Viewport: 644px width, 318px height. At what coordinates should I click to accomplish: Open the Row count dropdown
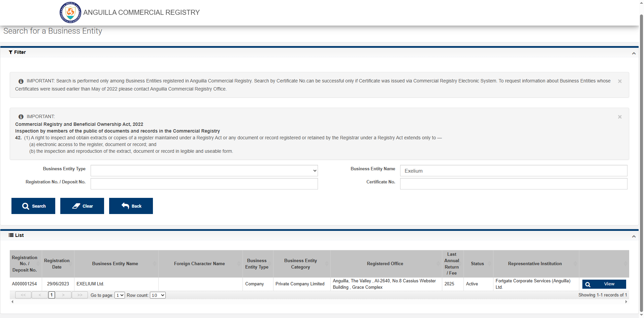[158, 295]
